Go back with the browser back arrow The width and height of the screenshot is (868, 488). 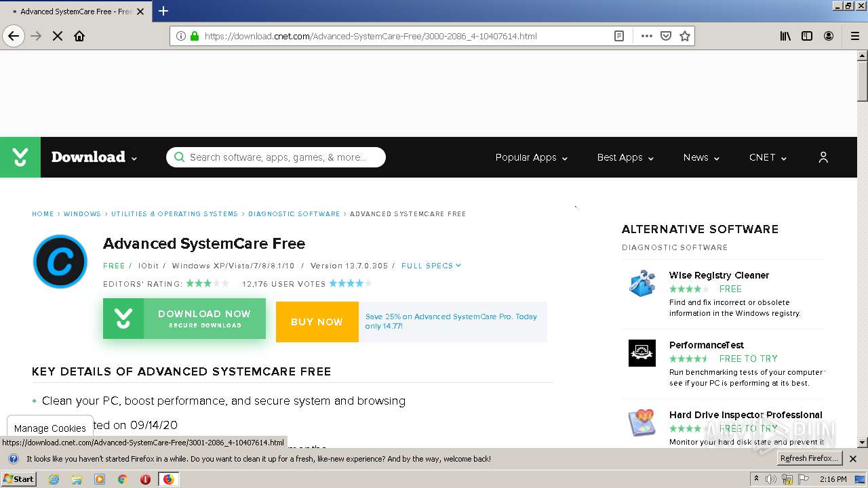coord(14,36)
